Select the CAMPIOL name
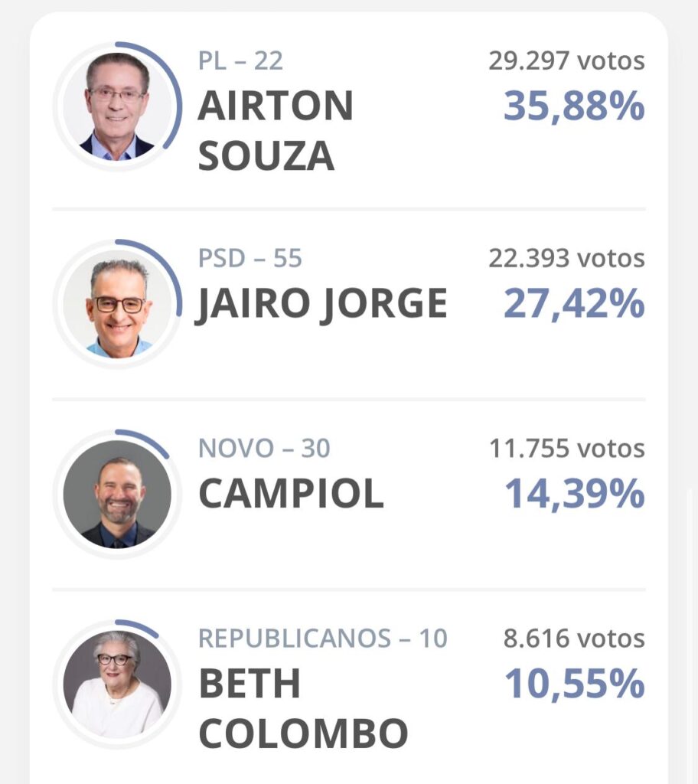 tap(291, 495)
